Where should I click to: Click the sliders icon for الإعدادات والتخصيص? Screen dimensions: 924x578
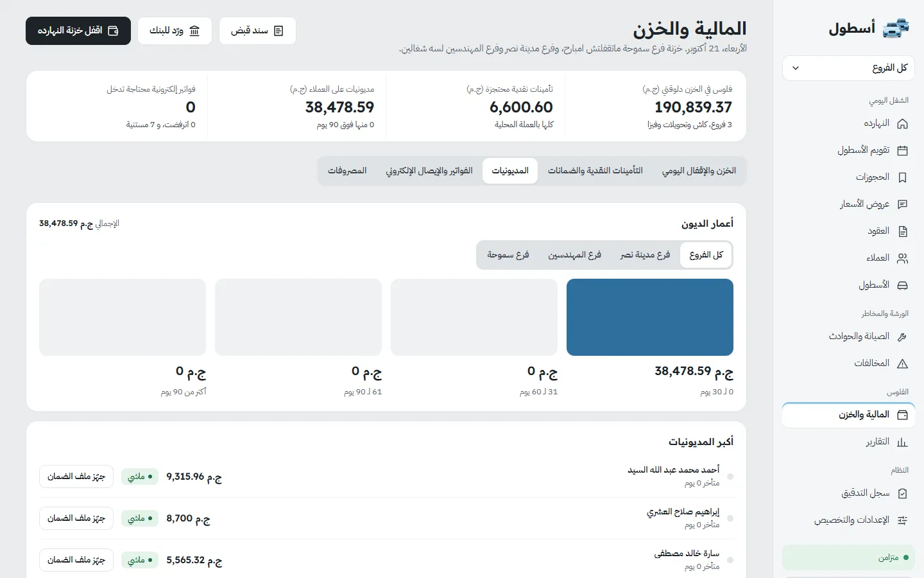pyautogui.click(x=902, y=520)
